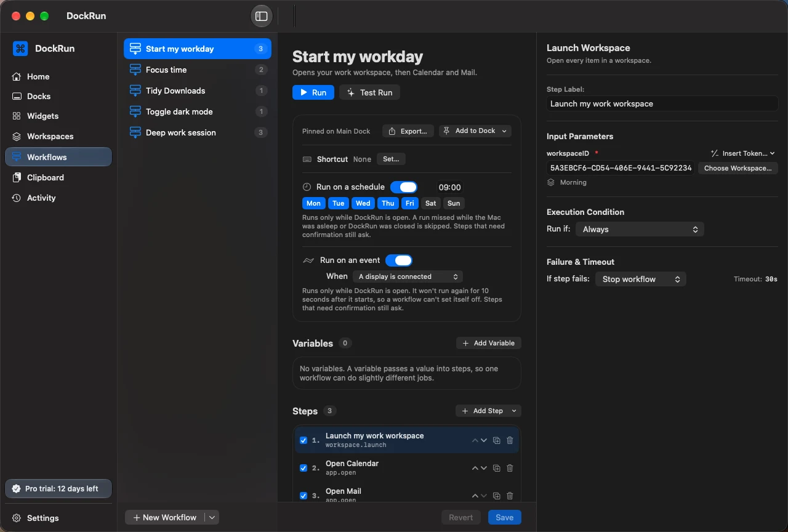Screen dimensions: 788x532
Task: Open Settings at the sidebar bottom
Action: [x=58, y=518]
